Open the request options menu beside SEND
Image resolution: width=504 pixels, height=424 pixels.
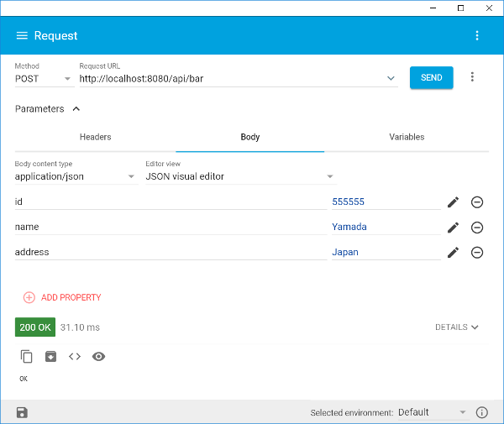[472, 76]
